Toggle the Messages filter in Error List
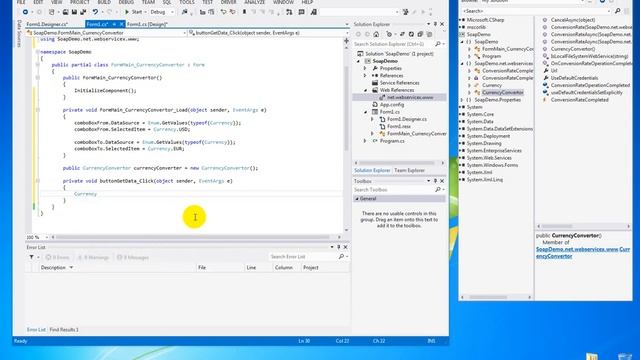640x360 pixels. click(133, 257)
